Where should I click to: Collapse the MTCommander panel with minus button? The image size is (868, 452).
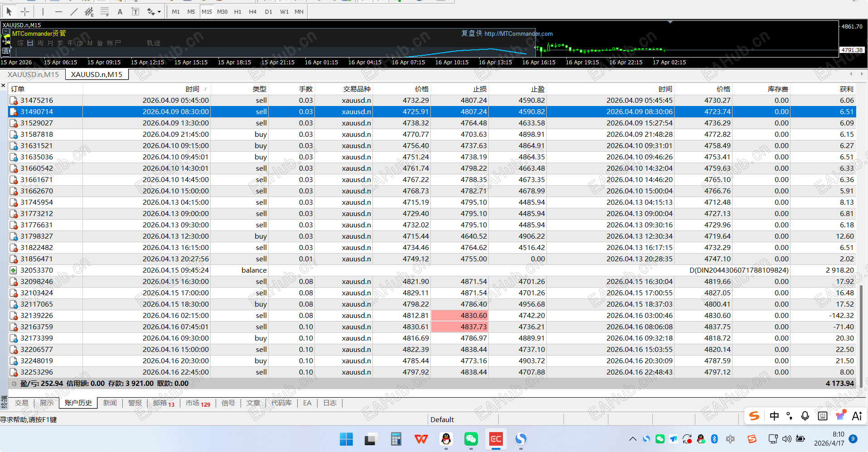click(6, 32)
